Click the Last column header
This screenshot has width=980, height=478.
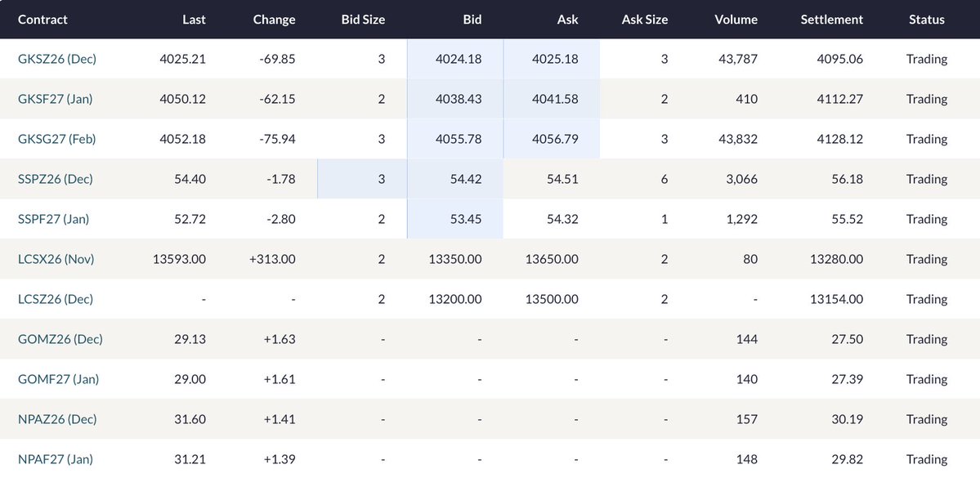tap(194, 20)
